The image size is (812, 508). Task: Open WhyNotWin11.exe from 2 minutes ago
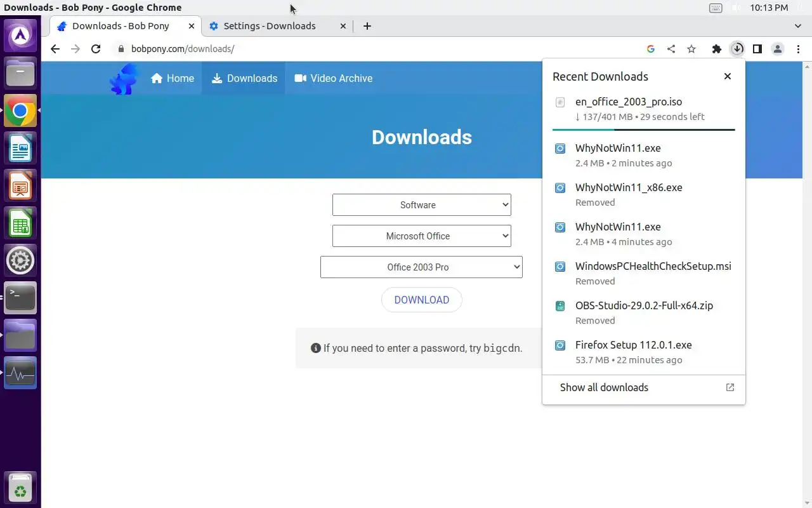(x=644, y=156)
